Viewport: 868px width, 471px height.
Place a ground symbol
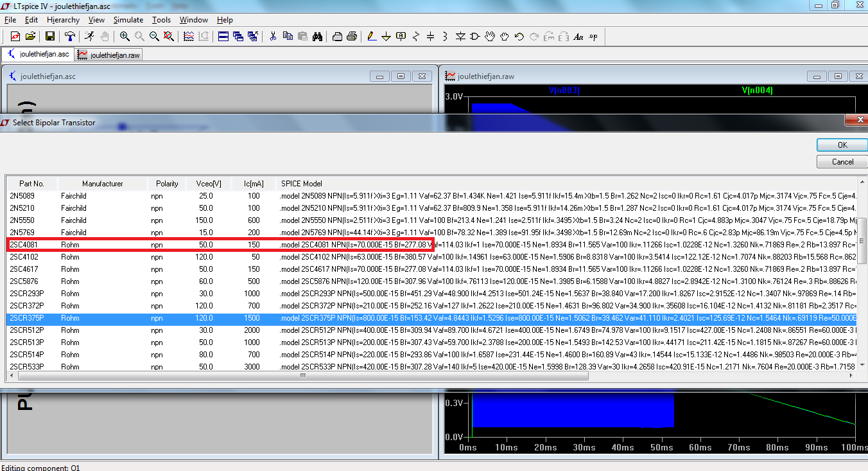point(386,36)
